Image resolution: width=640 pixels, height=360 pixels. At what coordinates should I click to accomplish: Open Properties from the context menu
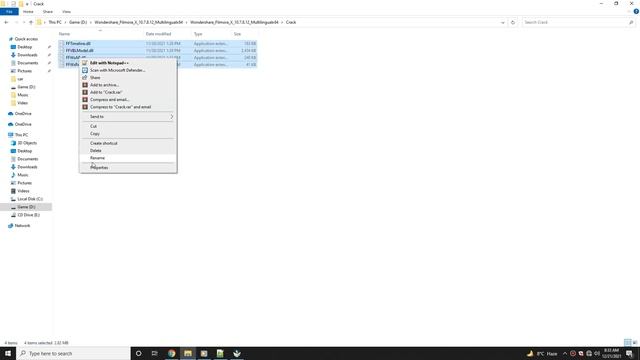coord(99,168)
